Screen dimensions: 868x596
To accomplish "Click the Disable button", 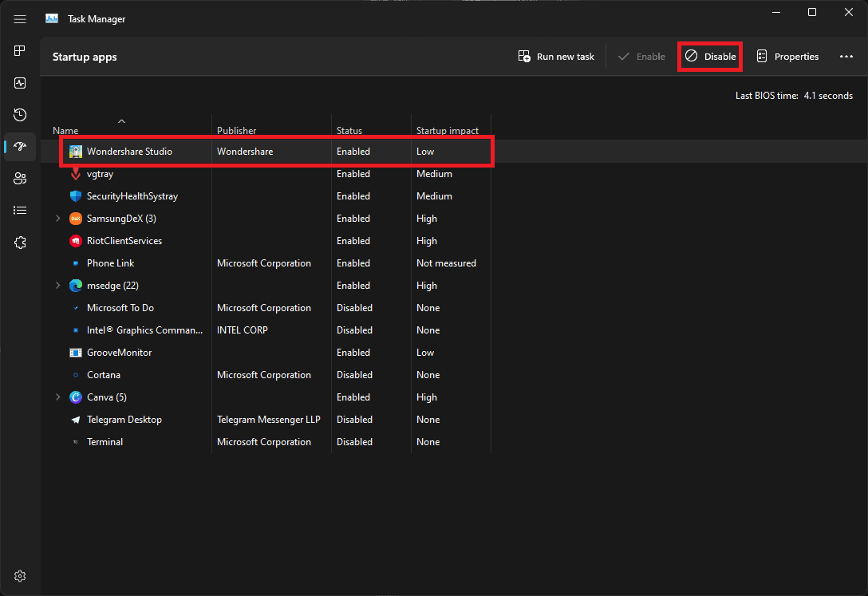I will [x=710, y=57].
